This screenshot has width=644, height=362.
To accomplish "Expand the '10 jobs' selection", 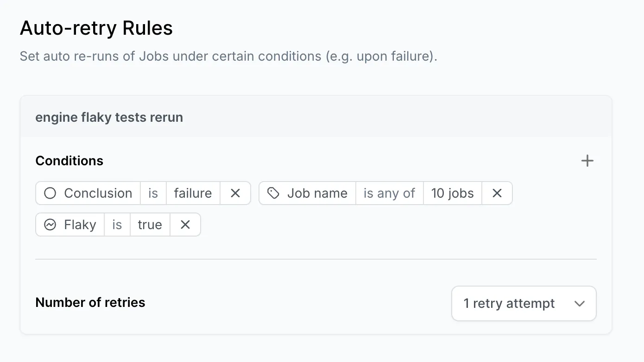I will pyautogui.click(x=452, y=193).
